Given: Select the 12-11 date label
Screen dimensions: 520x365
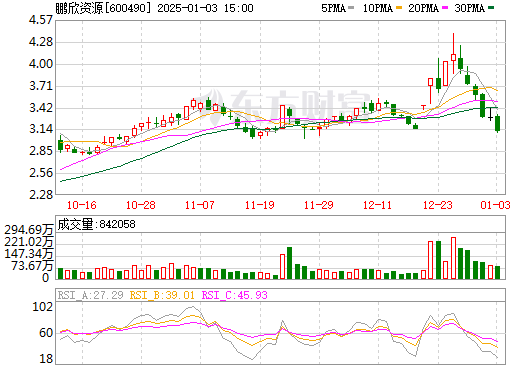Looking at the screenshot, I should click(377, 205).
